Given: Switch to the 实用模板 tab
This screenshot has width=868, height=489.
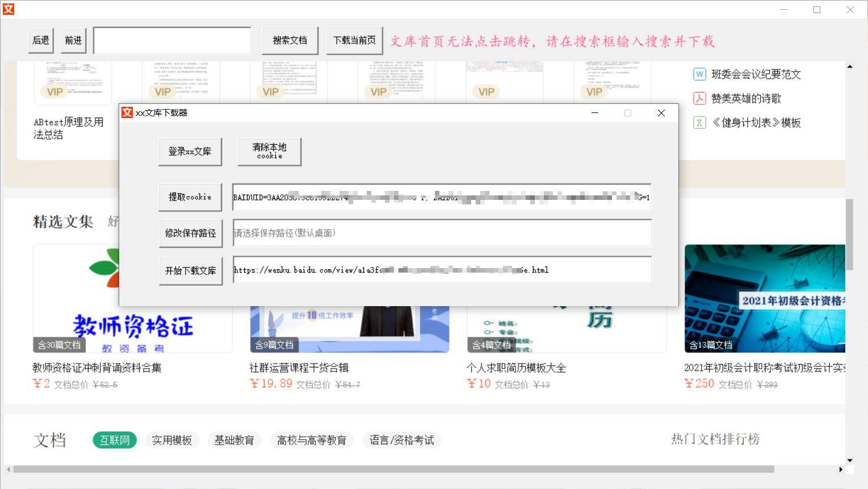Looking at the screenshot, I should (x=171, y=440).
